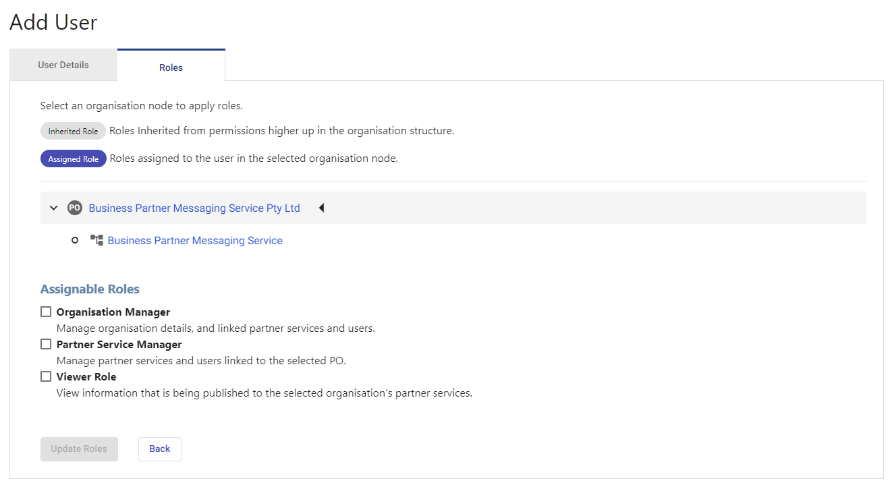Click the Organisation Manager role label
Screen dimensions: 892x487
(113, 312)
